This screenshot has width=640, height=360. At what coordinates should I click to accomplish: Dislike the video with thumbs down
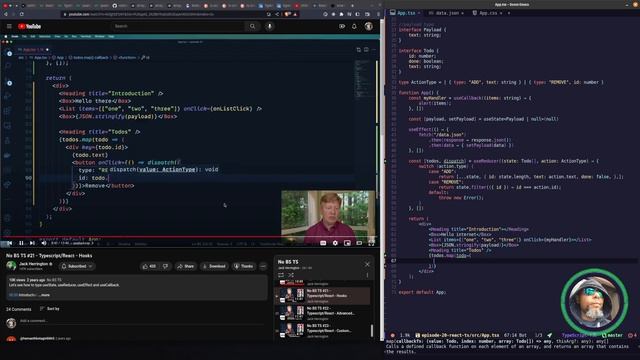(x=166, y=266)
